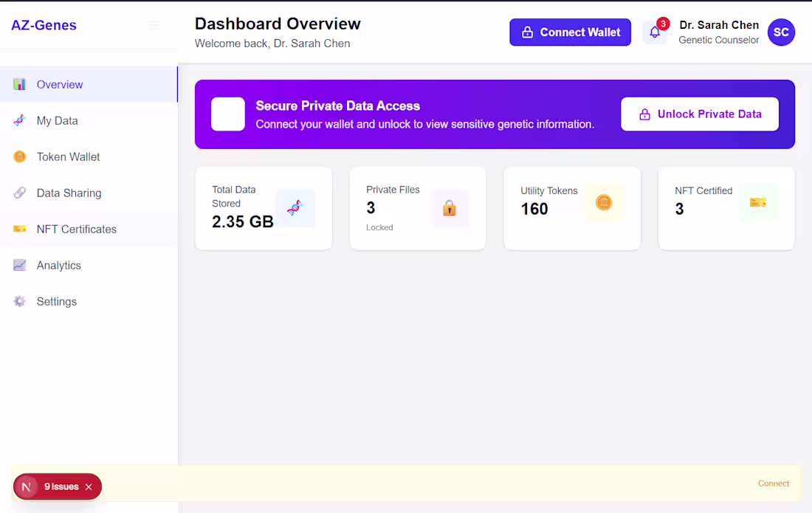This screenshot has height=513, width=812.
Task: Select Overview in the navigation menu
Action: tap(59, 84)
